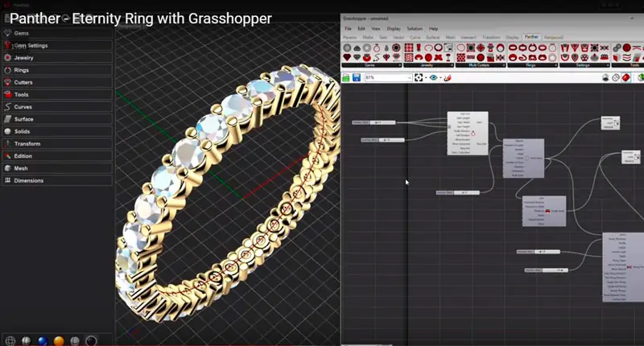The width and height of the screenshot is (644, 346).
Task: Click the open file green folder icon
Action: tap(346, 77)
